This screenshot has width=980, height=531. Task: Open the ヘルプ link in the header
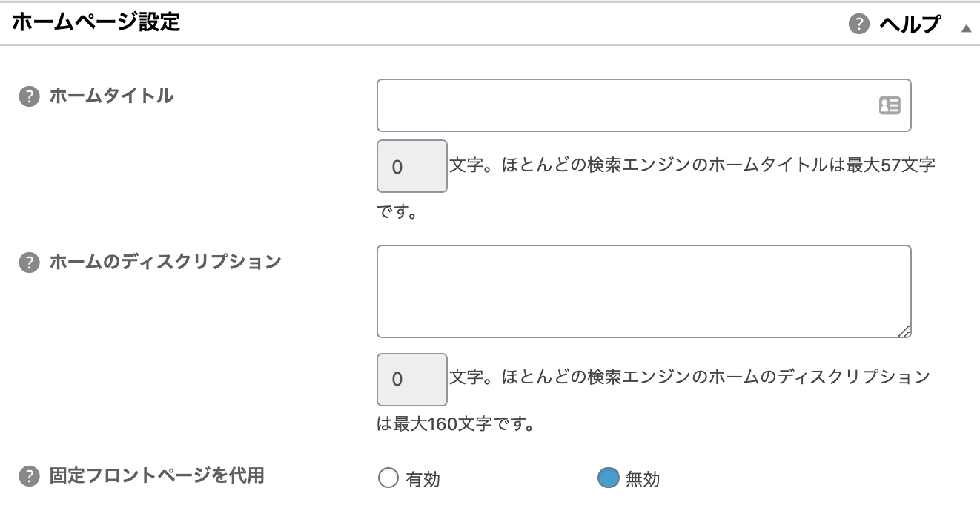pyautogui.click(x=910, y=24)
